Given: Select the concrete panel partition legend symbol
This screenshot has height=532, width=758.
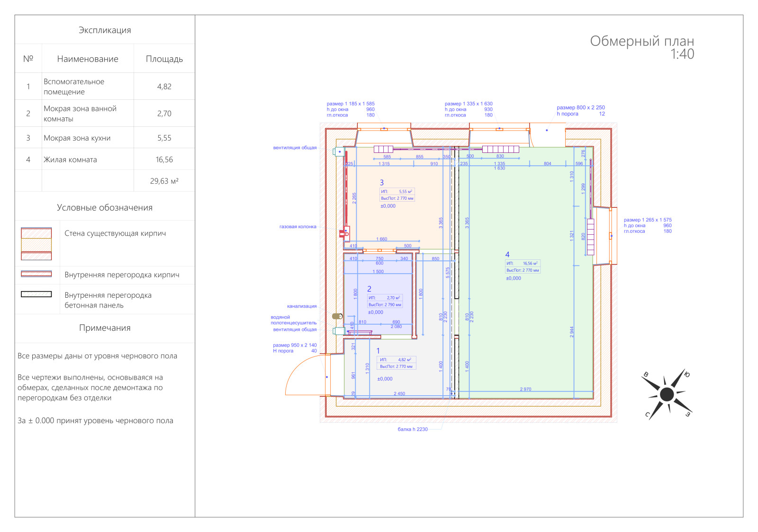Looking at the screenshot, I should click(x=36, y=294).
